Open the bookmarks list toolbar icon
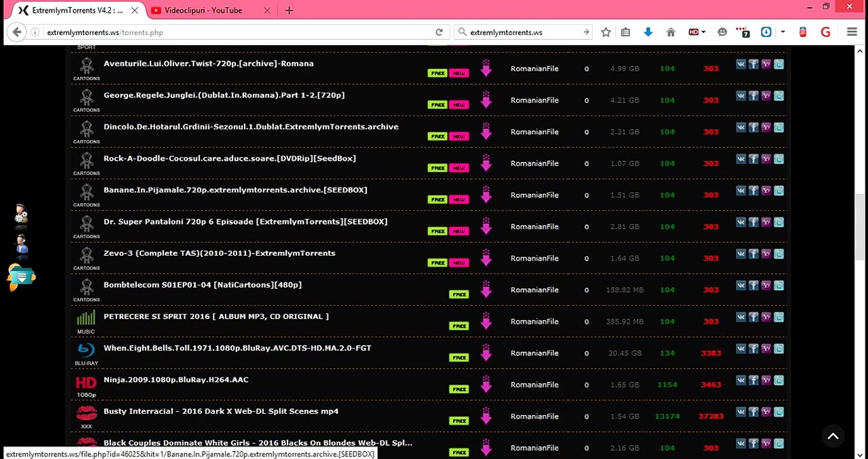The height and width of the screenshot is (459, 868). tap(626, 32)
